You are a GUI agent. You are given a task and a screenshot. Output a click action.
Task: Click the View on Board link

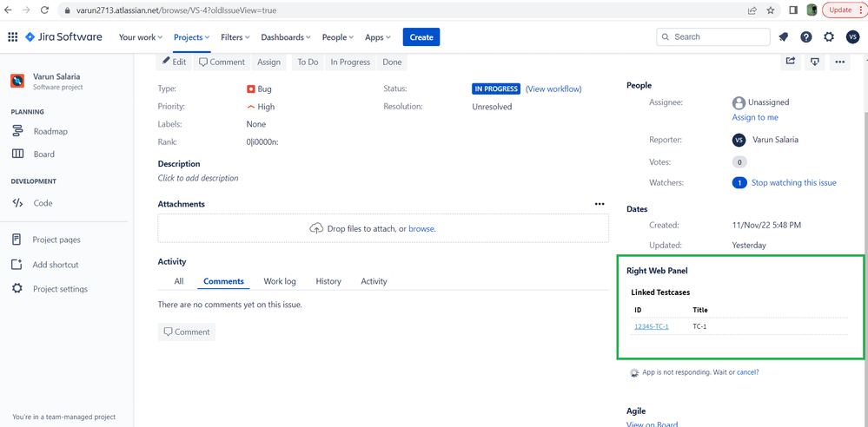(x=653, y=424)
